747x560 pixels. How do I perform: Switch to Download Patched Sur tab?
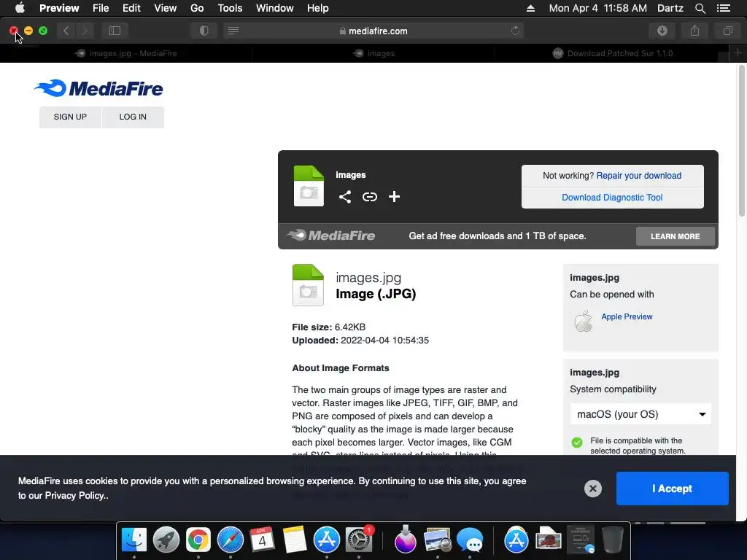(x=612, y=53)
